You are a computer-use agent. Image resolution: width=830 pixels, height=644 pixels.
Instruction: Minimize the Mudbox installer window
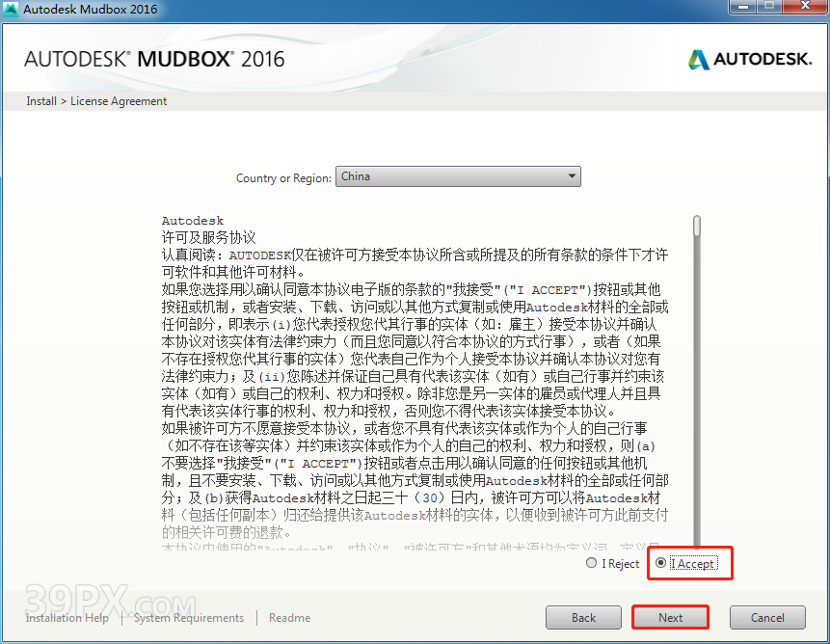click(742, 8)
